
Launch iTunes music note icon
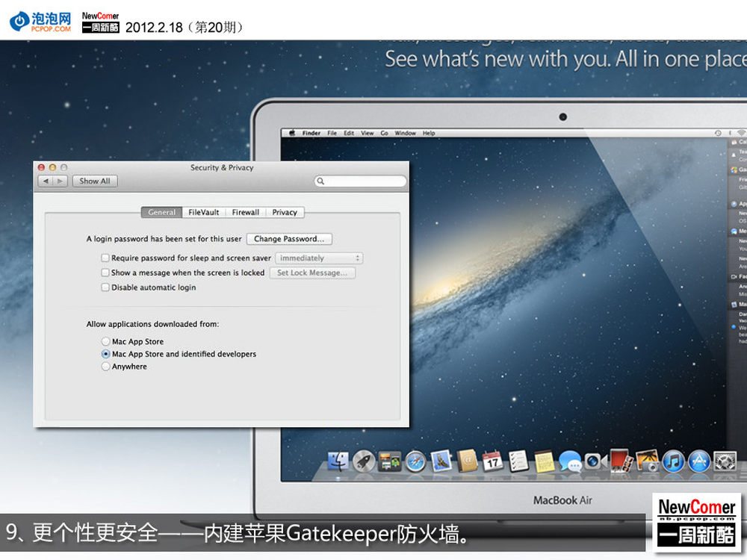point(673,461)
